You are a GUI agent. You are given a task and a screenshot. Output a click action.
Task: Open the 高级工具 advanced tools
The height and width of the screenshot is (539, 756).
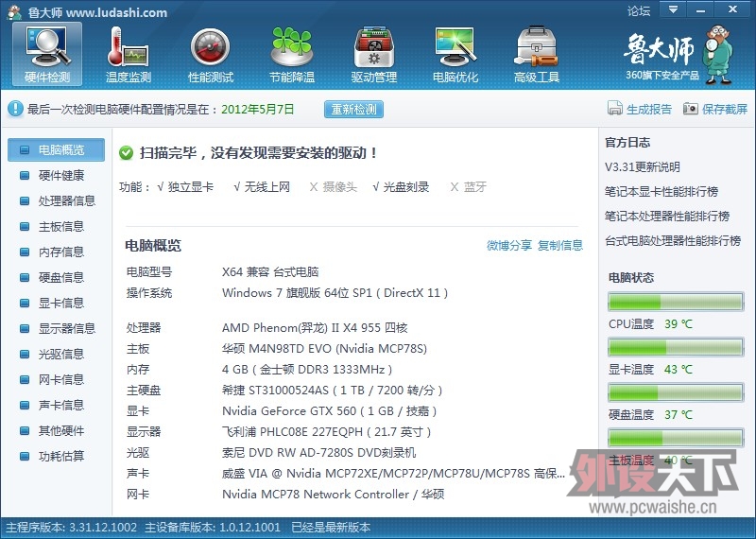(x=537, y=54)
